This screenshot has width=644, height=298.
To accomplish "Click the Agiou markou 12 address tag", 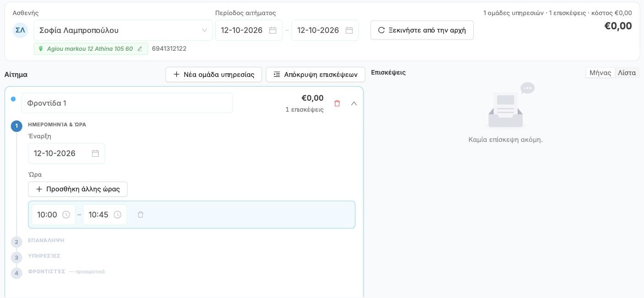I will (91, 49).
